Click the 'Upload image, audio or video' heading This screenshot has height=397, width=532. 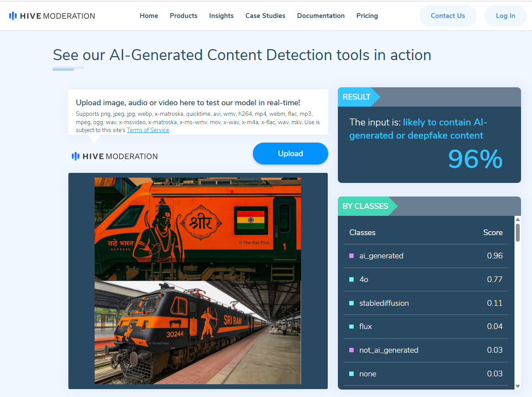[x=188, y=103]
